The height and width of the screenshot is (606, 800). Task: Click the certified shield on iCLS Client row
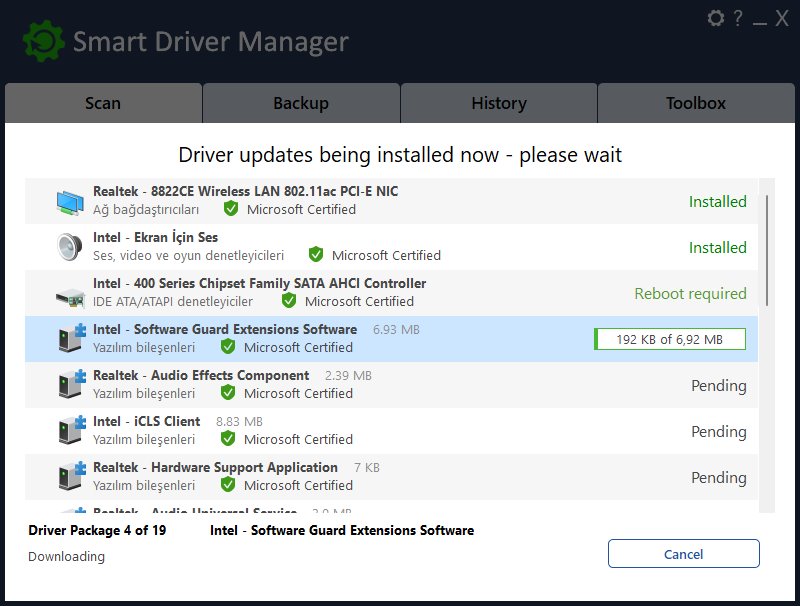228,439
